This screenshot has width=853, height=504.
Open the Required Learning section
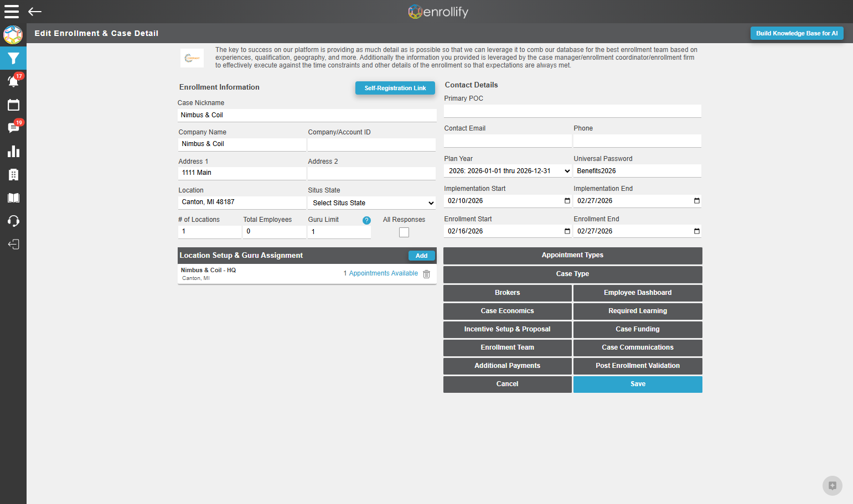[638, 311]
